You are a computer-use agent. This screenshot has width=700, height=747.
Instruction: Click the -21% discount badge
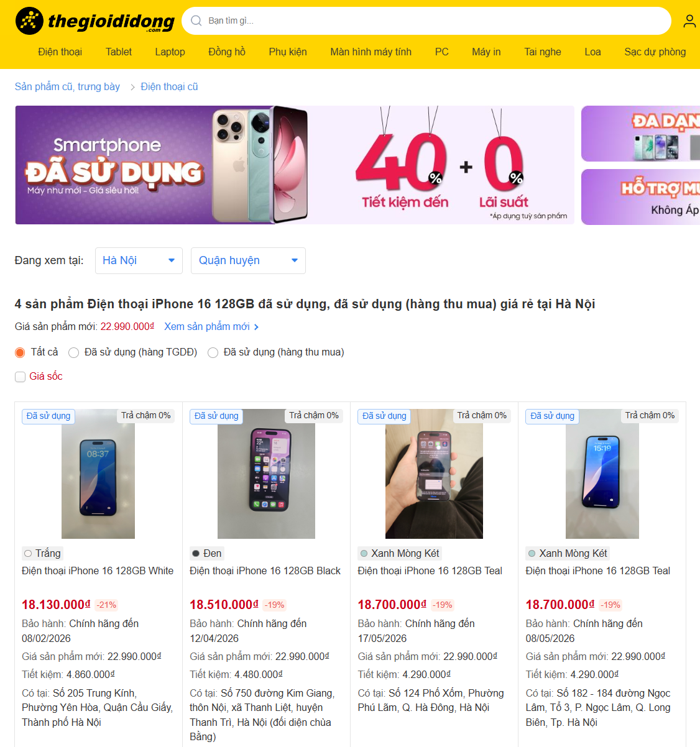[x=107, y=605]
